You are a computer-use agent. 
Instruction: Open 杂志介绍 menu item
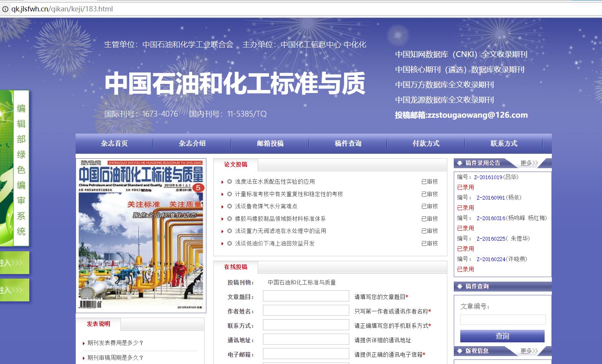click(x=192, y=143)
